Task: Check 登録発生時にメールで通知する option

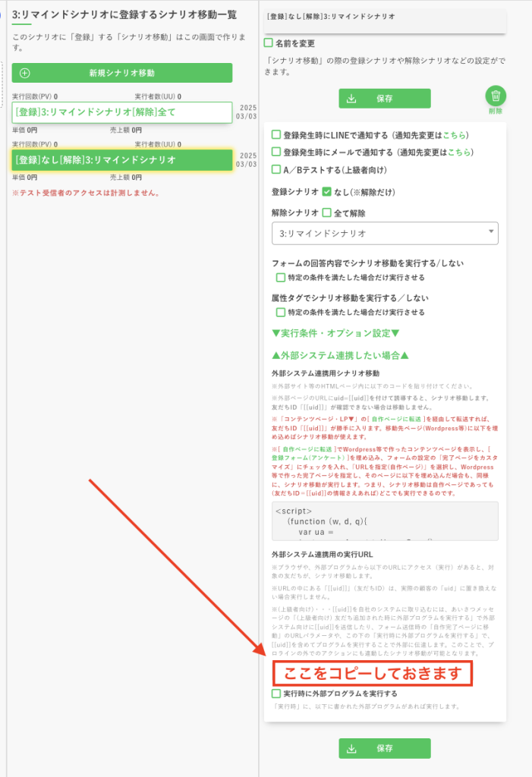Action: point(276,152)
